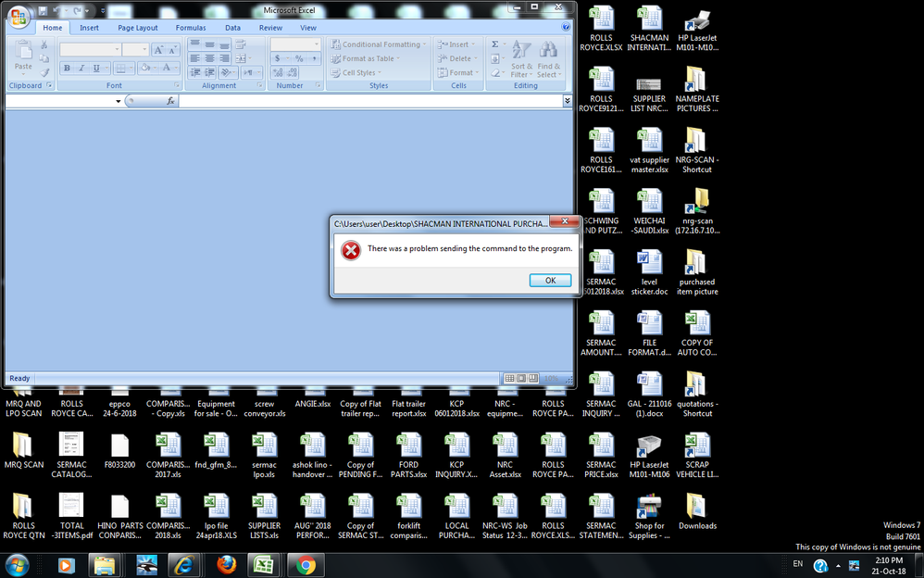Click inside the formula bar input
This screenshot has width=924, height=578.
point(370,101)
